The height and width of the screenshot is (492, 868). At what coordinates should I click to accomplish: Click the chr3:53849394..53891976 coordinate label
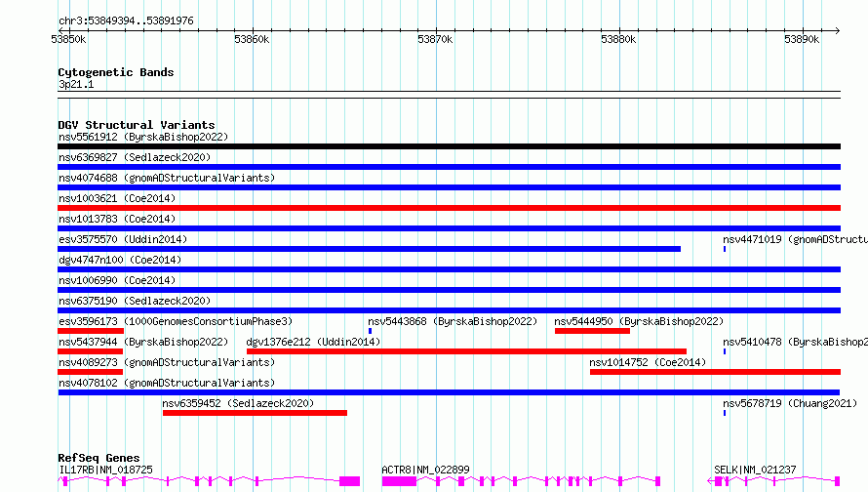click(126, 20)
